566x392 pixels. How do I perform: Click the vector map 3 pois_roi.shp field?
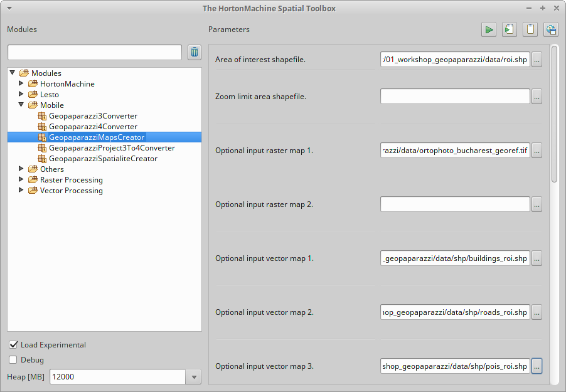pos(455,366)
